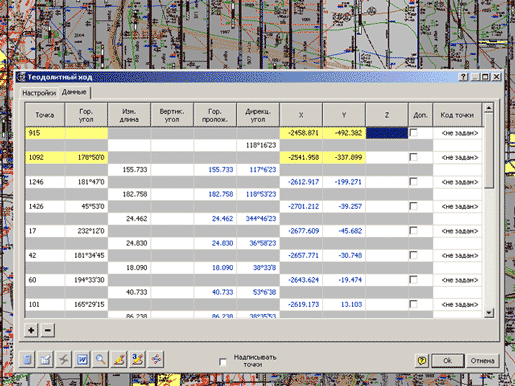Click the magnifying glass search icon
Image resolution: width=515 pixels, height=386 pixels.
(x=101, y=360)
